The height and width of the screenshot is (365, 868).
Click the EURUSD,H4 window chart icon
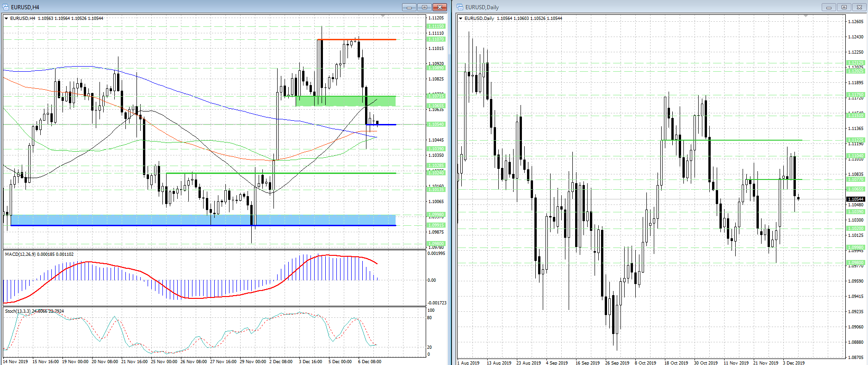(x=6, y=7)
